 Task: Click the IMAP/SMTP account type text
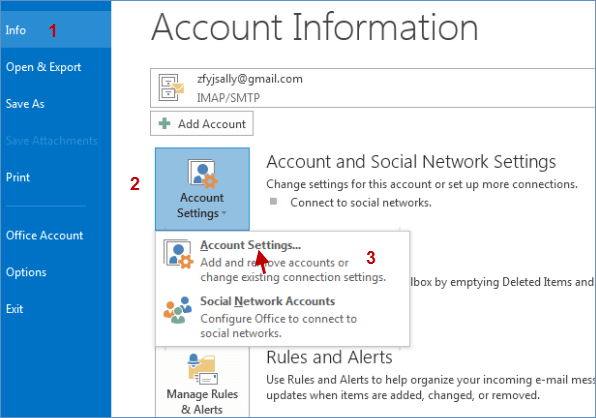pos(228,98)
